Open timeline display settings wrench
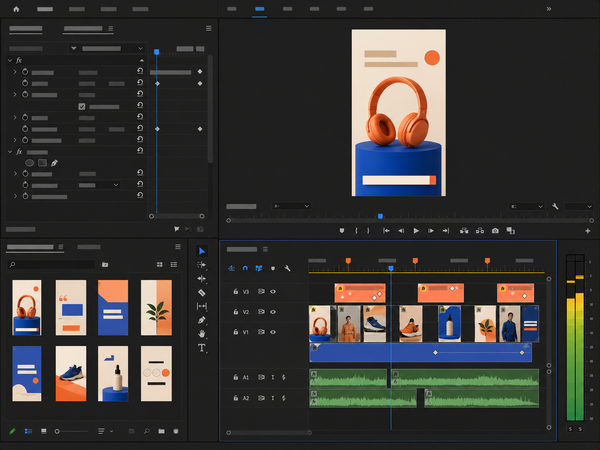This screenshot has width=600, height=450. pyautogui.click(x=287, y=268)
